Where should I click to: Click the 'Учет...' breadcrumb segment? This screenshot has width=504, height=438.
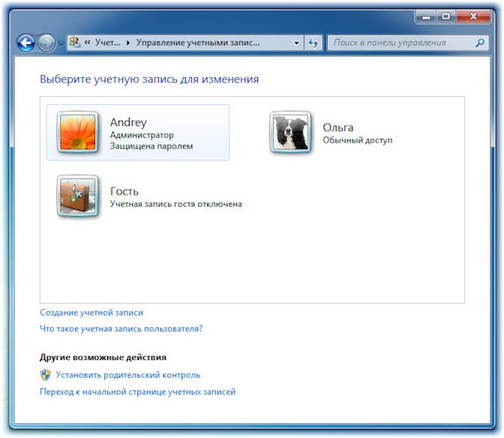tap(108, 43)
